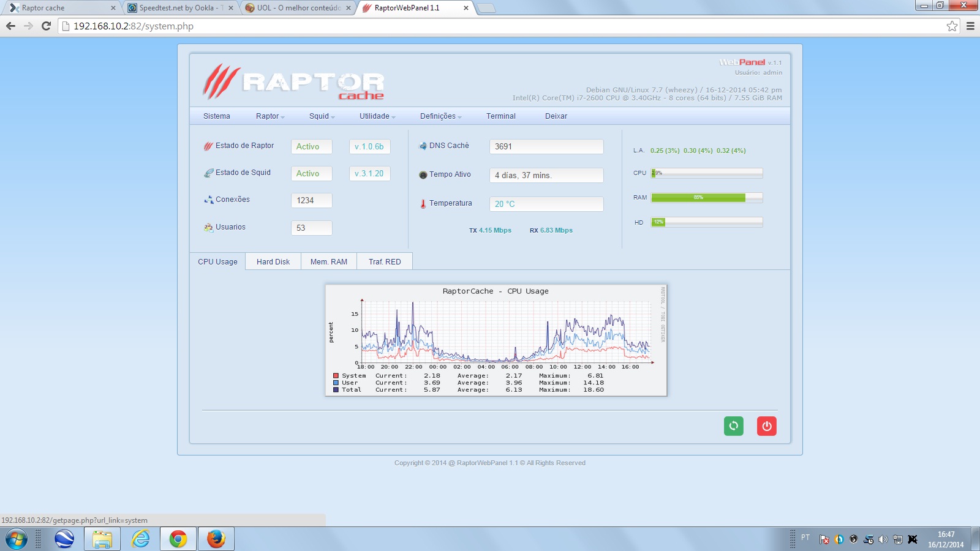Click the Estado de Squid Activo status
The width and height of the screenshot is (980, 551).
click(312, 173)
